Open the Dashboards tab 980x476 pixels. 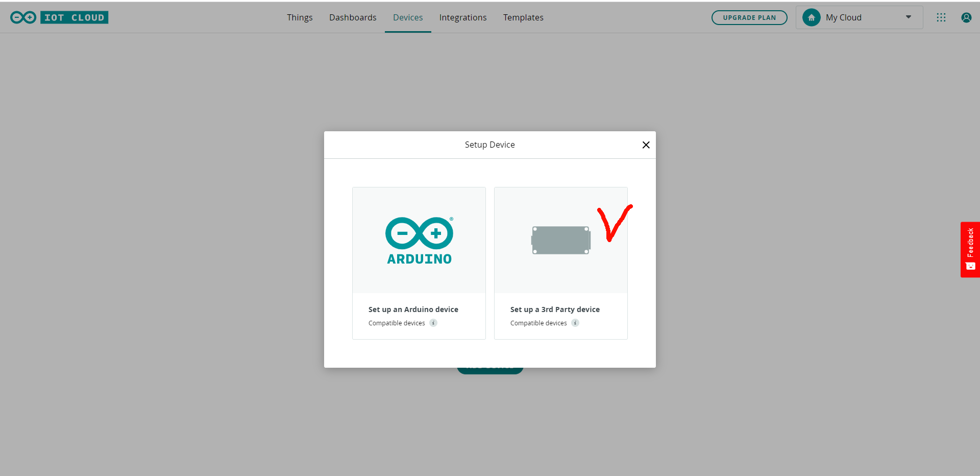[353, 17]
